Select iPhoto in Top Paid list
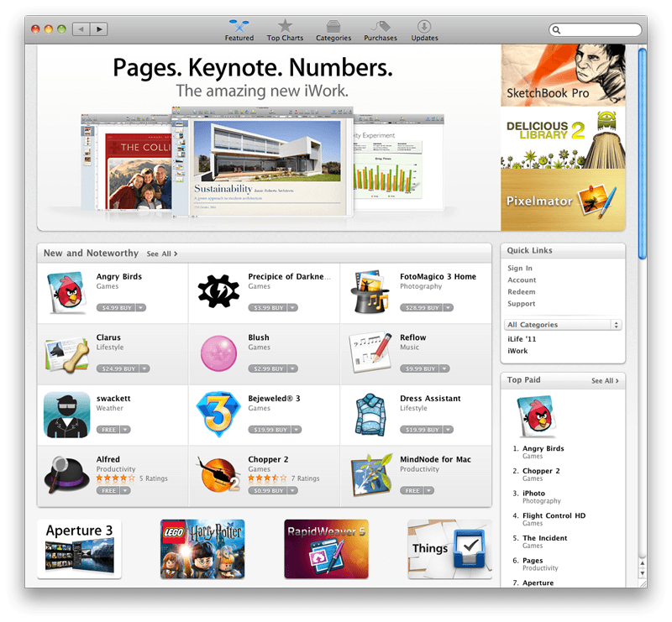This screenshot has width=672, height=622. click(x=533, y=493)
